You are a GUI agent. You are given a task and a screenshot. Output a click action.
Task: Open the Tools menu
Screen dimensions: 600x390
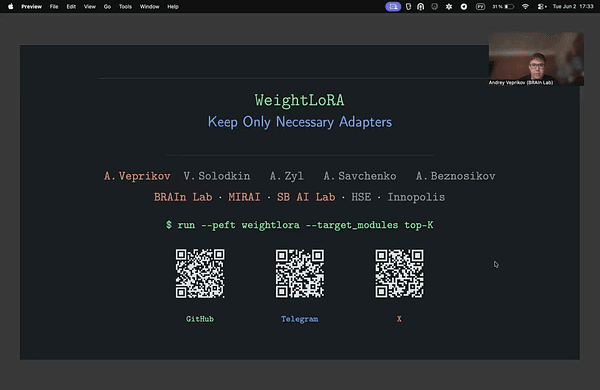[125, 7]
